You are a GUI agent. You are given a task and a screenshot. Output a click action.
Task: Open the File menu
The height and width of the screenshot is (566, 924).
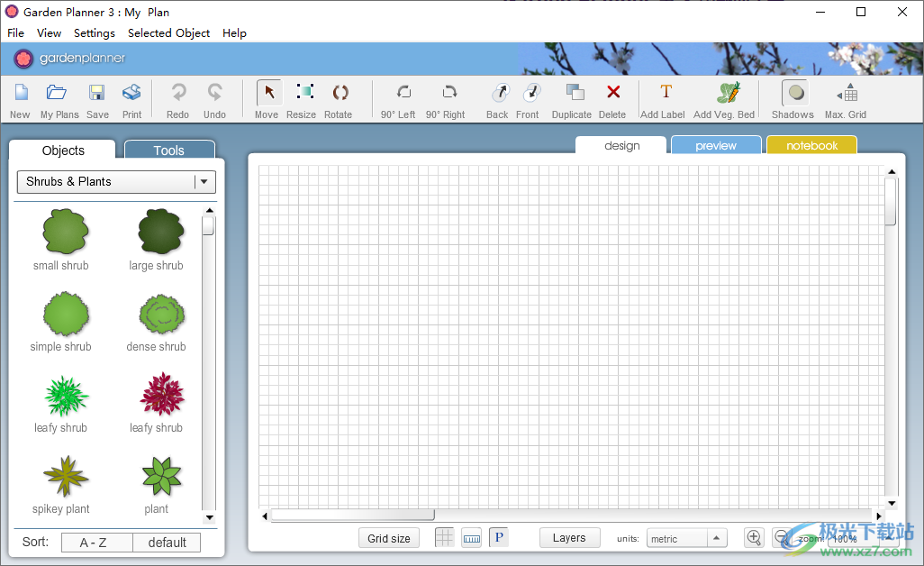pyautogui.click(x=16, y=33)
